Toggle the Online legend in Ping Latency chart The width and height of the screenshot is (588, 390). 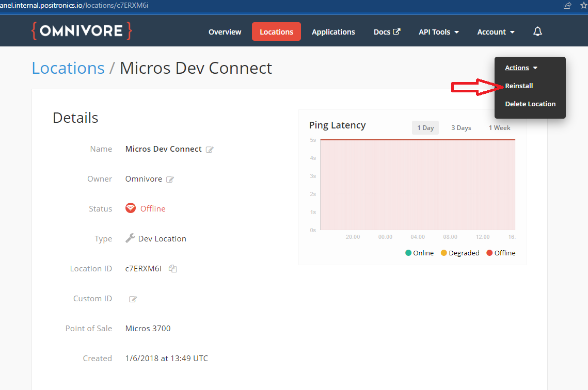pos(419,253)
